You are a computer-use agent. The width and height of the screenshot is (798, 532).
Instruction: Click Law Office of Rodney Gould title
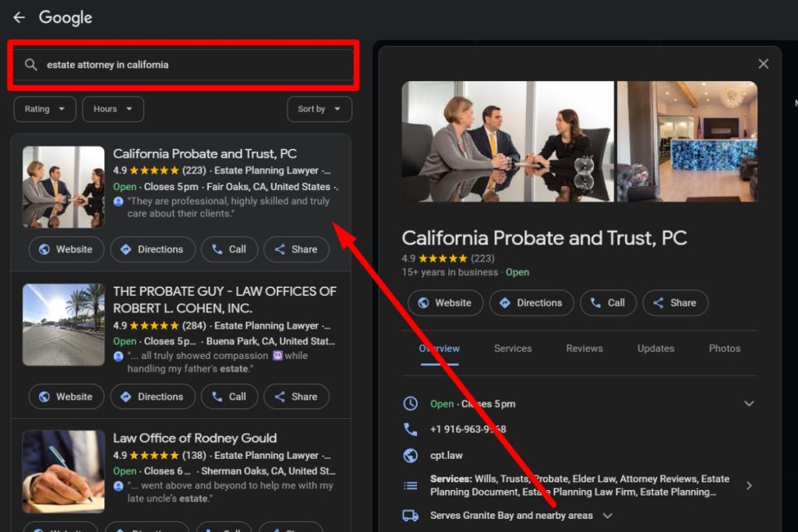[x=195, y=438]
